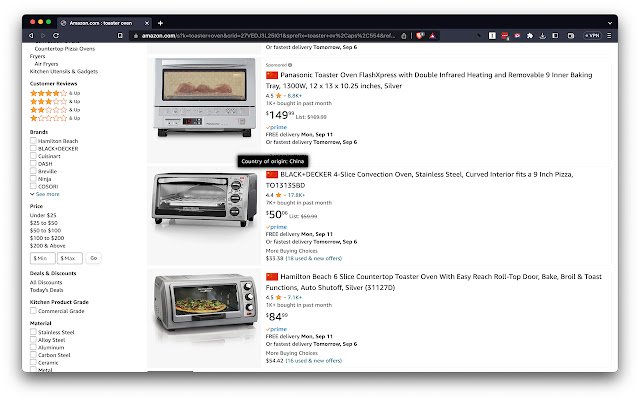640x400 pixels.
Task: Click the padlock site info icon
Action: click(136, 36)
